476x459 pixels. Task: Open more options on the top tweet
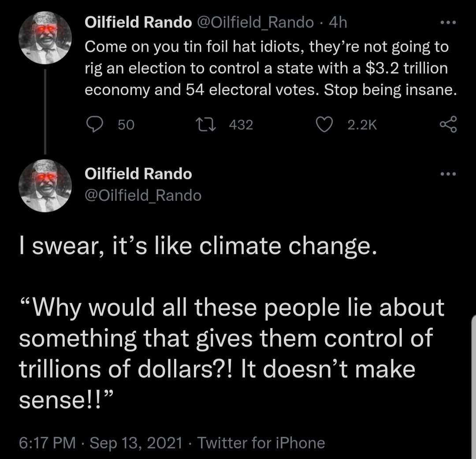point(448,22)
